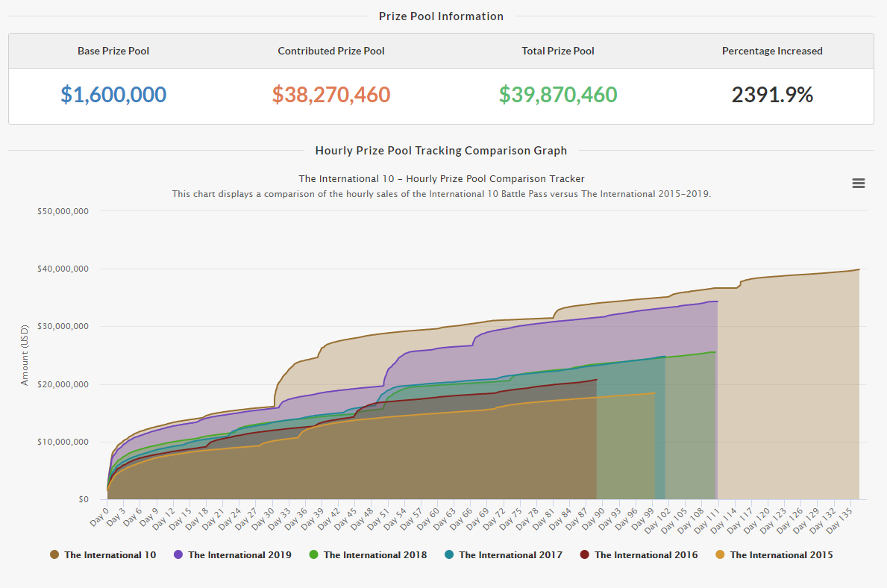887x588 pixels.
Task: Click the Day 30 x-axis label
Action: coord(263,519)
